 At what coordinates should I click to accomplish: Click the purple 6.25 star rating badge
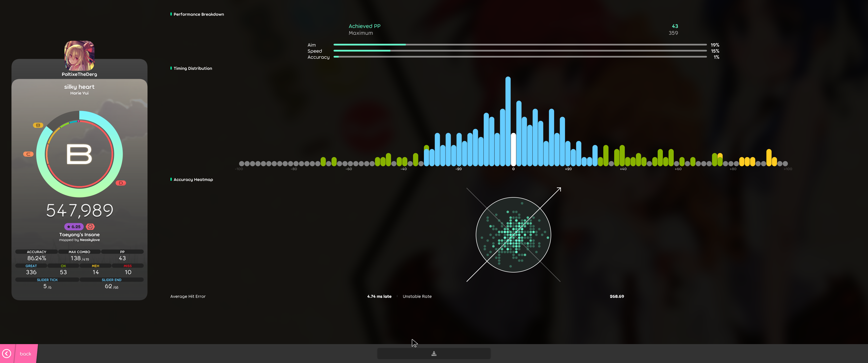(74, 227)
